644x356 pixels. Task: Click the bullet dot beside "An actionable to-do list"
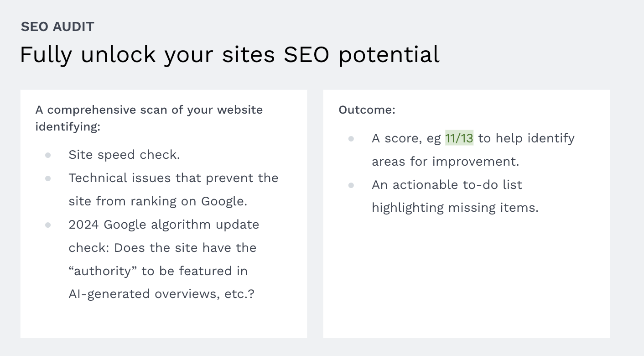click(351, 185)
